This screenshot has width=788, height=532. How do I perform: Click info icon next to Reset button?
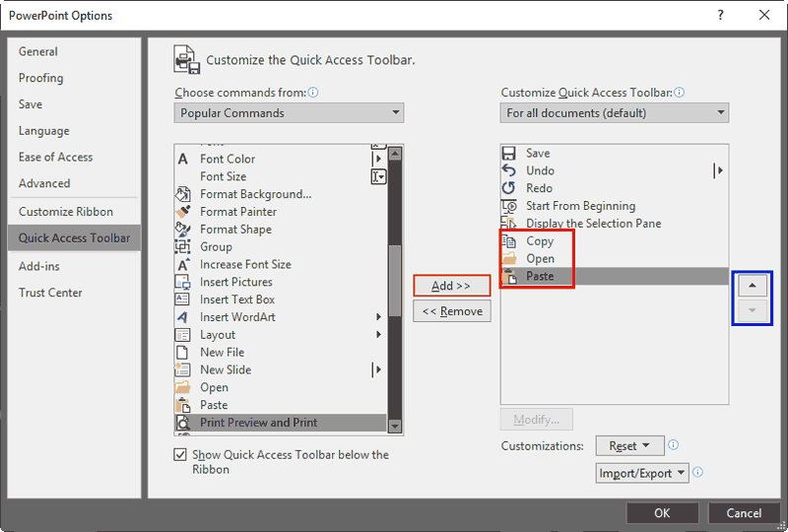click(674, 445)
